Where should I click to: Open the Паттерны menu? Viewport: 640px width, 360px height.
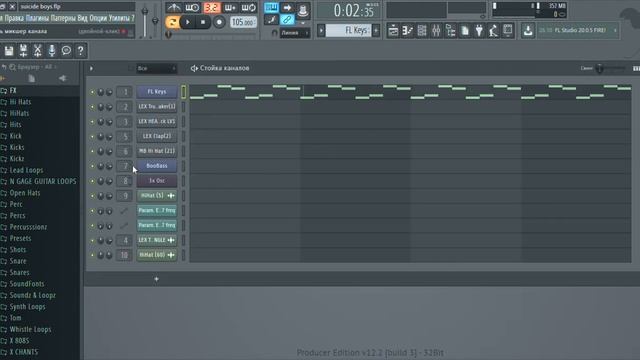click(x=63, y=18)
